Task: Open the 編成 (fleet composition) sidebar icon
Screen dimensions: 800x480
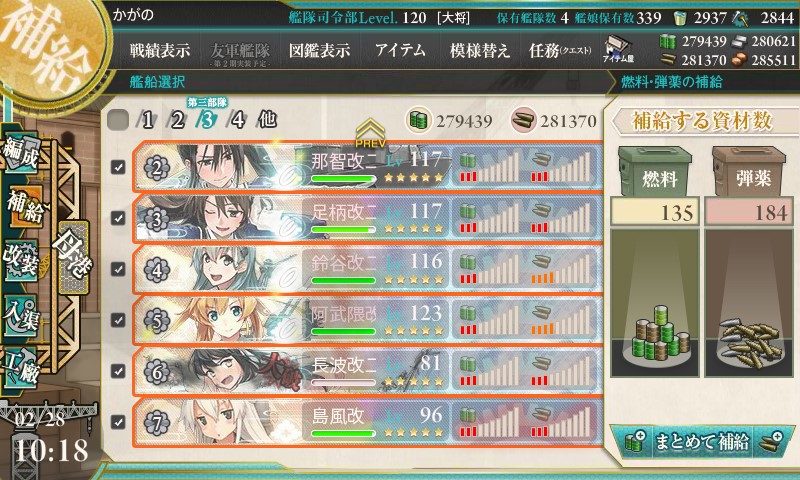Action: pos(21,153)
